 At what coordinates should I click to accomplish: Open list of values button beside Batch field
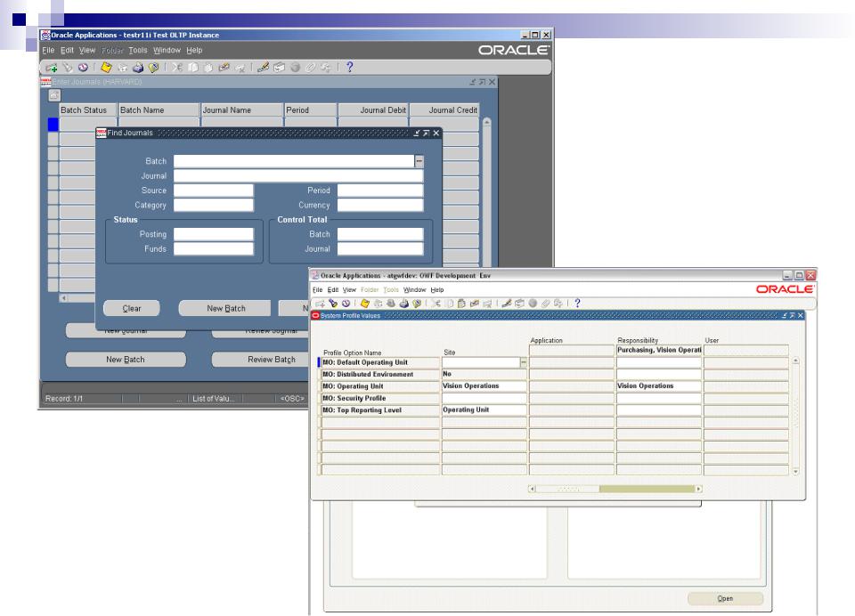(x=419, y=161)
